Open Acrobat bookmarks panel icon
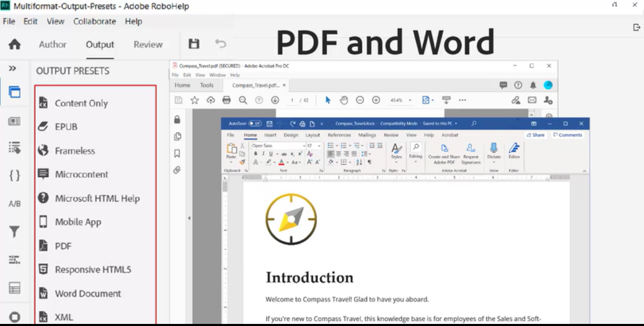 tap(177, 153)
